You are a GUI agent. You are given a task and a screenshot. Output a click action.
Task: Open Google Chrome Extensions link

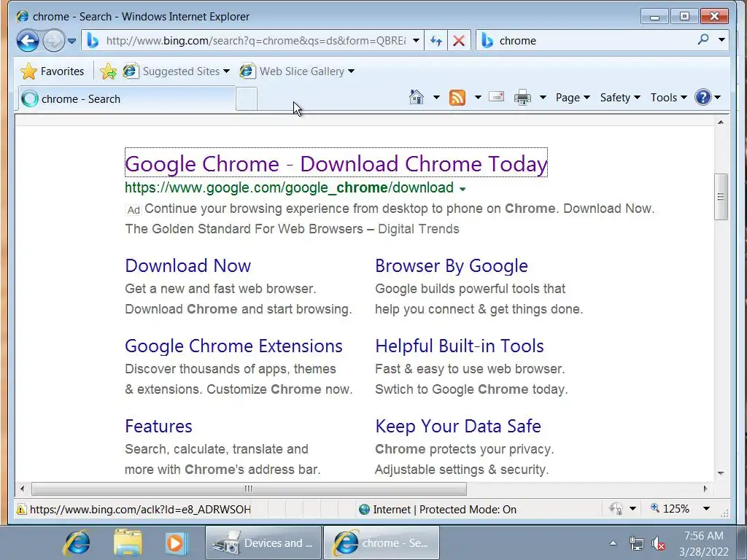click(x=233, y=346)
